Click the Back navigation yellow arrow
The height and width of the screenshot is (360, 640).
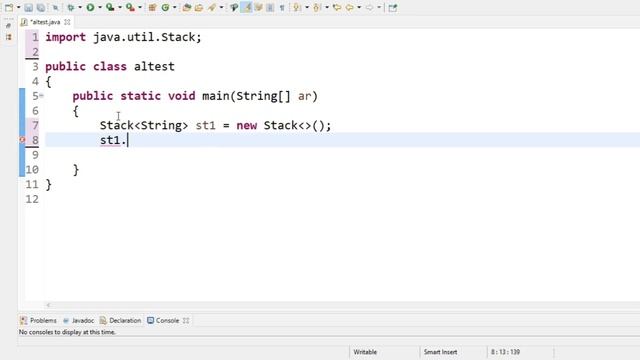(350, 7)
